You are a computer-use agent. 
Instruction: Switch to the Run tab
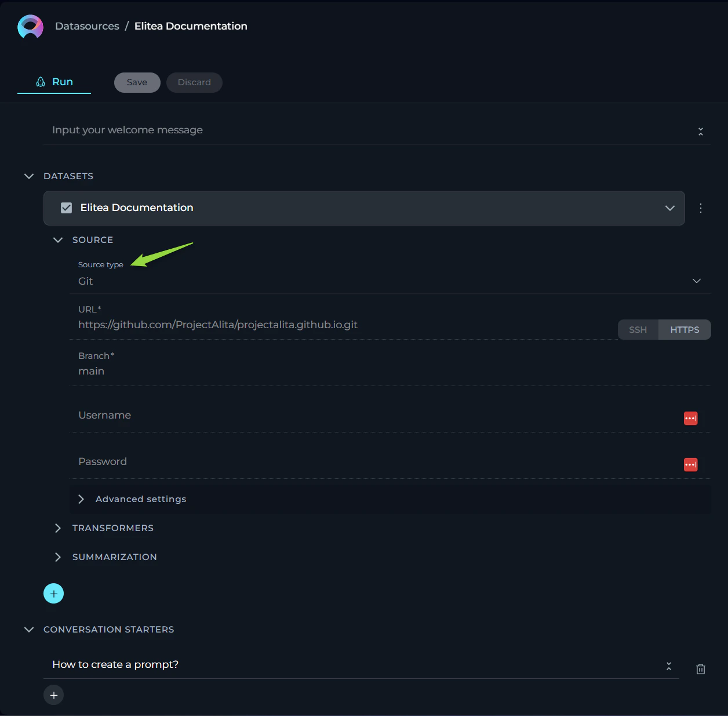pos(54,81)
